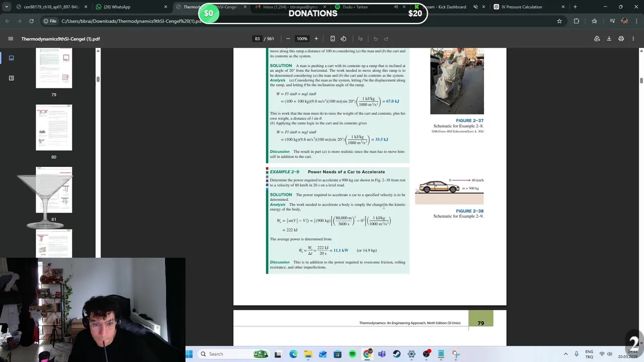
Task: Click the address bar file URL
Action: pos(132,21)
